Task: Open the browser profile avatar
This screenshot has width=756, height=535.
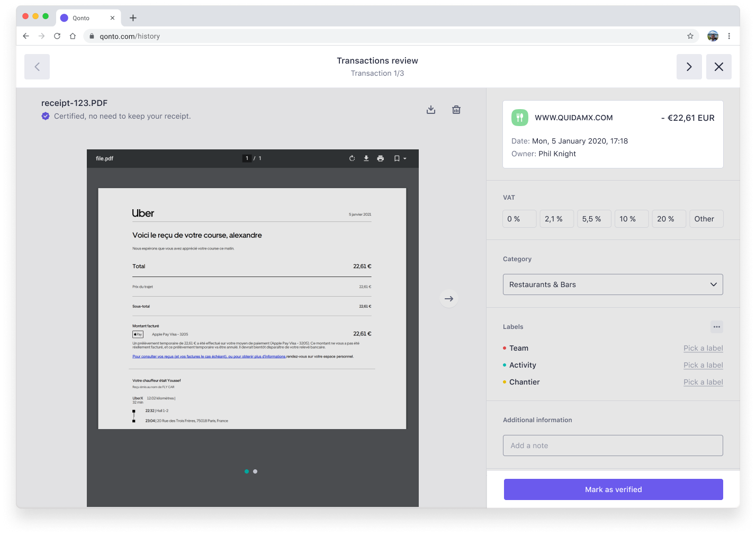Action: coord(713,36)
